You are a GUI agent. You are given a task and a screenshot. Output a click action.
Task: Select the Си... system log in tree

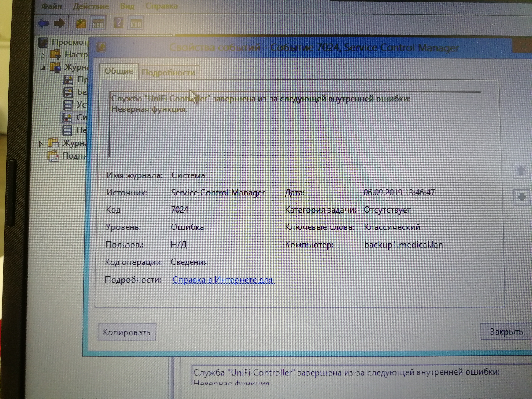pyautogui.click(x=74, y=118)
